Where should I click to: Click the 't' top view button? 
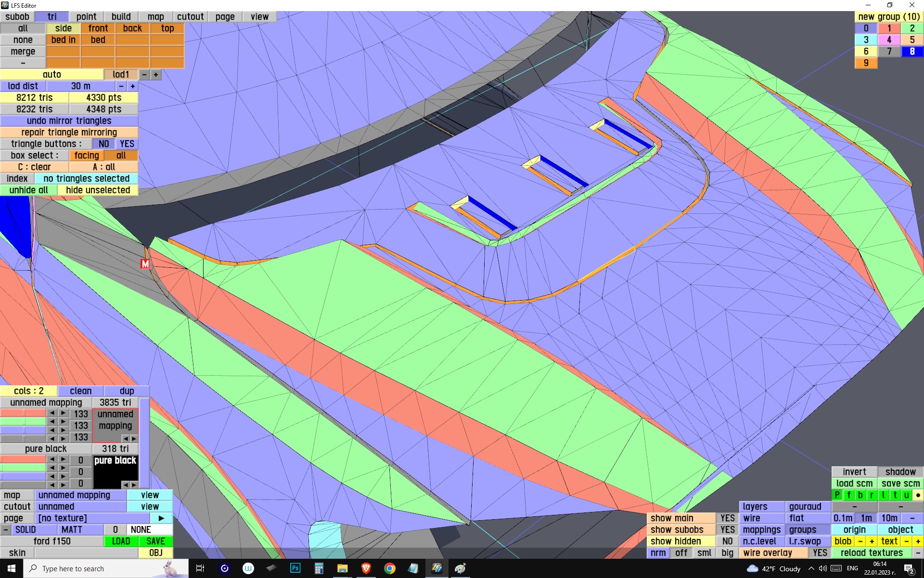click(x=895, y=495)
